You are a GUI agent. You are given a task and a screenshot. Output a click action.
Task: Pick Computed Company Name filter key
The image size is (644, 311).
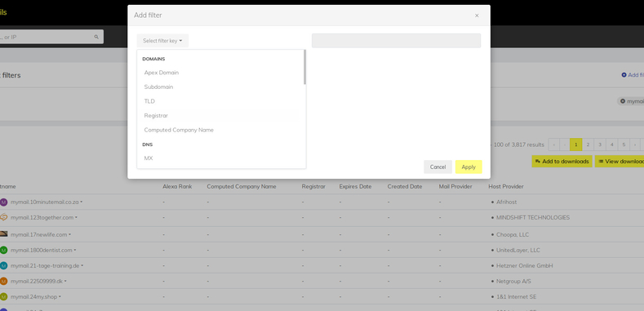tap(179, 131)
